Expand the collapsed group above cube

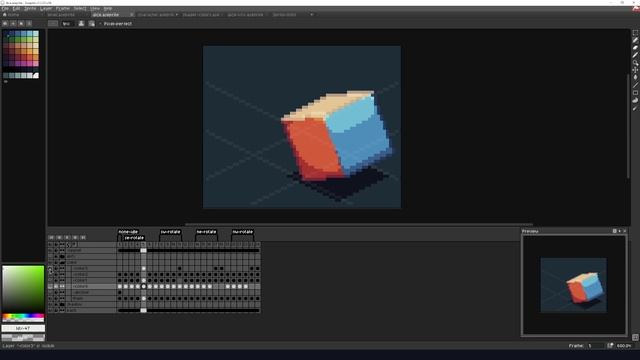pyautogui.click(x=62, y=256)
